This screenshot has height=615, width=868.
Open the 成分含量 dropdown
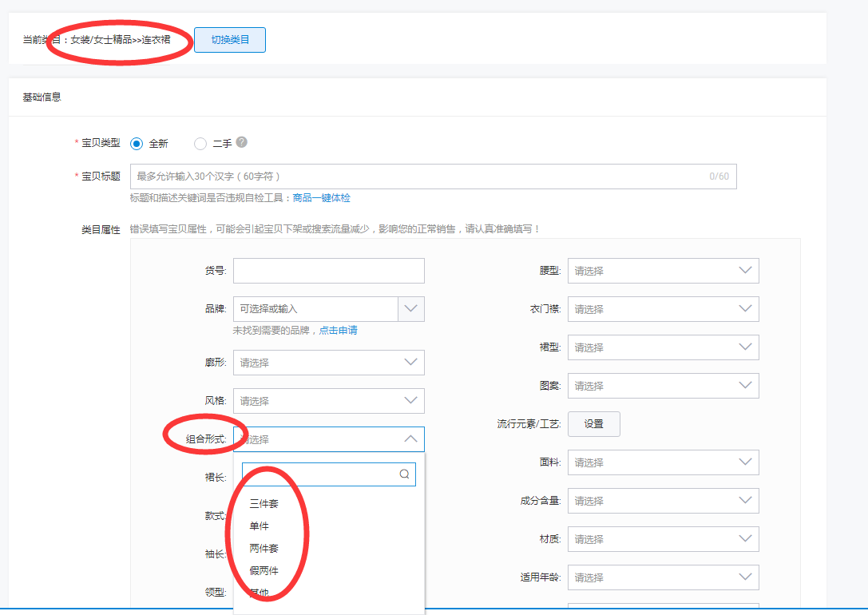pos(664,501)
